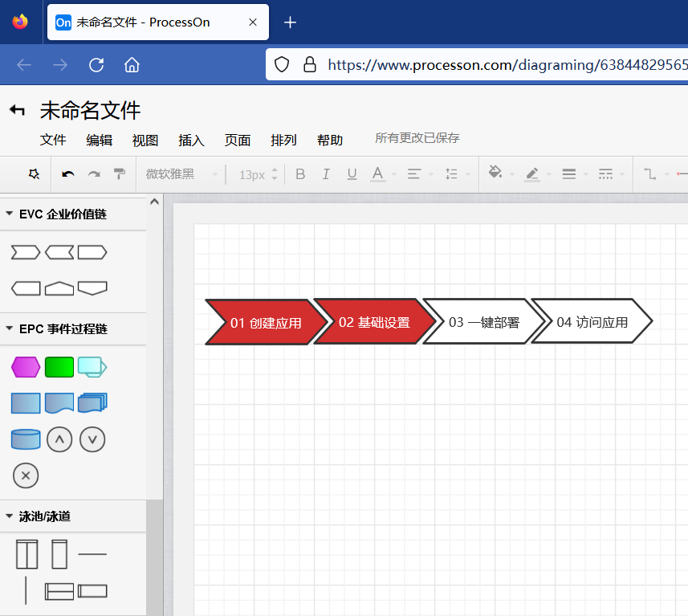Select the circled X connector shape

25,475
